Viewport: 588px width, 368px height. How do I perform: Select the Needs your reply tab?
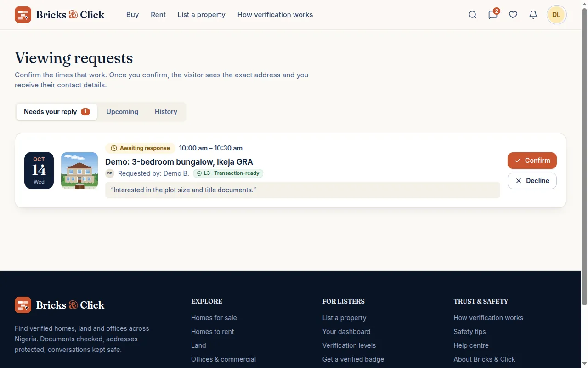click(x=57, y=112)
